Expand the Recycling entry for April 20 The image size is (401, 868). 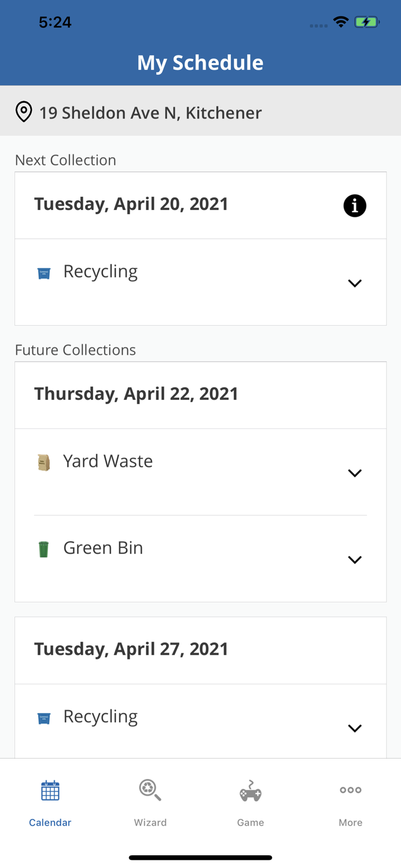click(x=355, y=284)
